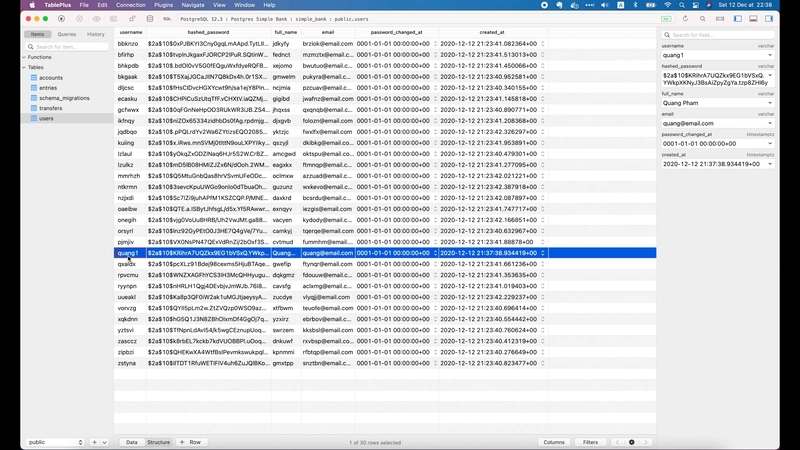
Task: Click the entries table icon
Action: (x=33, y=88)
